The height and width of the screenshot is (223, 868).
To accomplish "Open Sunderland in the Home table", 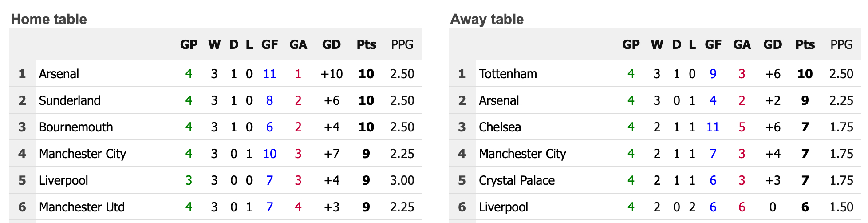I will 70,100.
